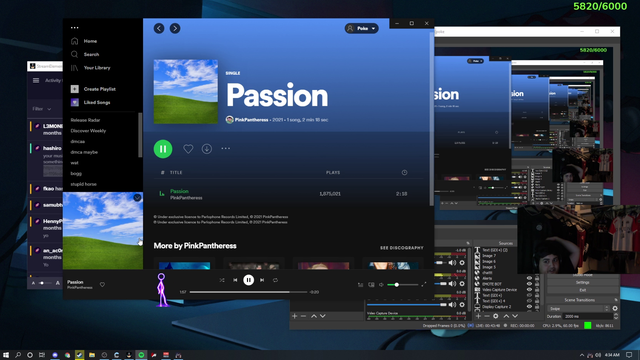Open the PinkPantheress artist link under the title
The width and height of the screenshot is (640, 360).
click(x=251, y=120)
